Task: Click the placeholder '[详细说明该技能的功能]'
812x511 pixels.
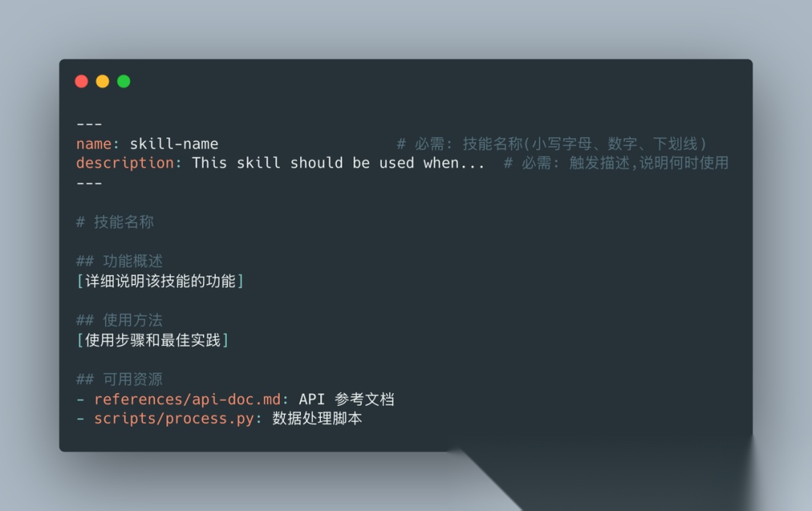Action: [160, 281]
